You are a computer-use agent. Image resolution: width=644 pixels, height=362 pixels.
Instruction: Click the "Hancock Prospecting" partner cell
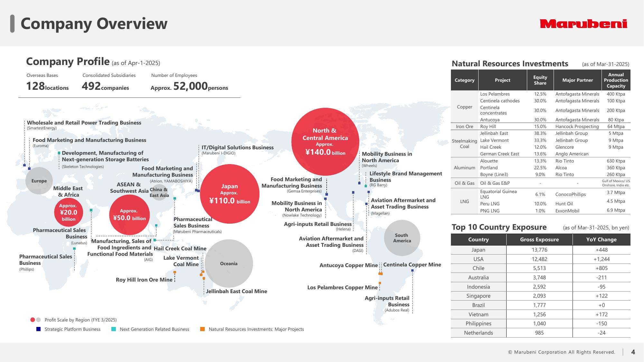[x=577, y=126]
